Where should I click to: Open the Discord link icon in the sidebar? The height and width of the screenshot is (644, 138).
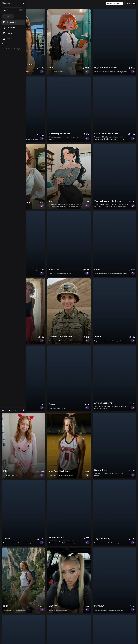point(3,410)
